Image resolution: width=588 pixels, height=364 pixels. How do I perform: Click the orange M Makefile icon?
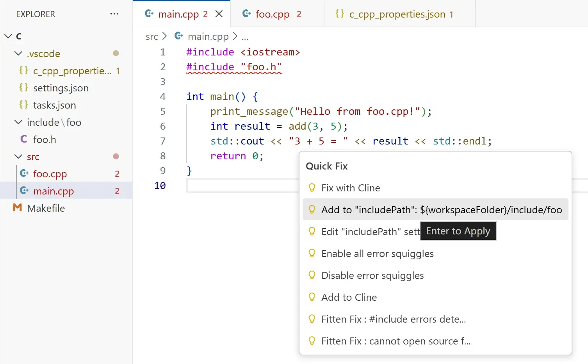[x=18, y=208]
